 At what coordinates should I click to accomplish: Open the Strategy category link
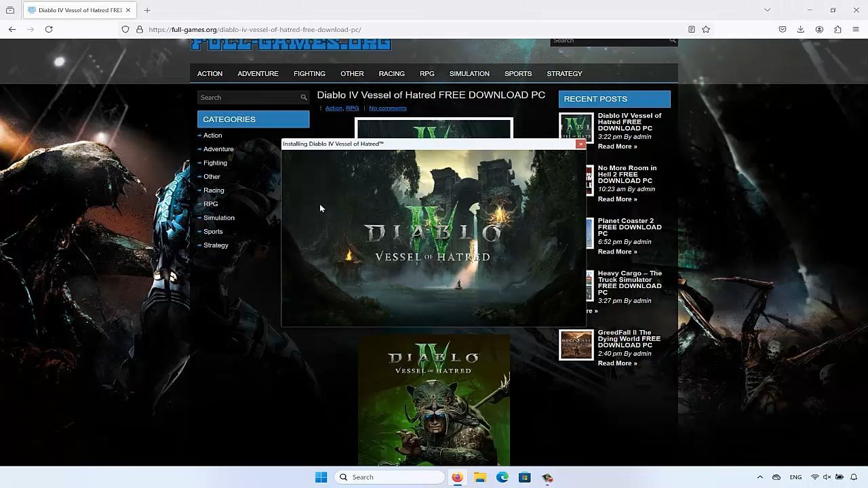click(216, 245)
